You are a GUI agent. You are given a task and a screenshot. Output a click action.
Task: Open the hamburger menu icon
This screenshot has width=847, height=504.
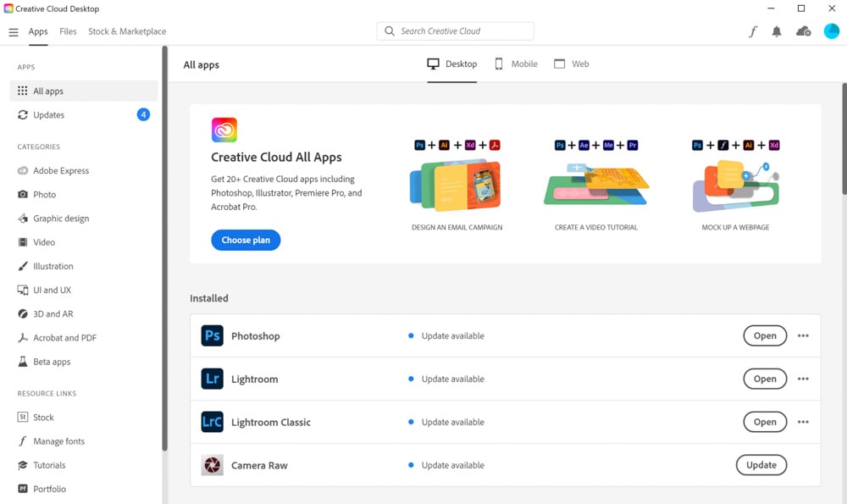coord(14,32)
